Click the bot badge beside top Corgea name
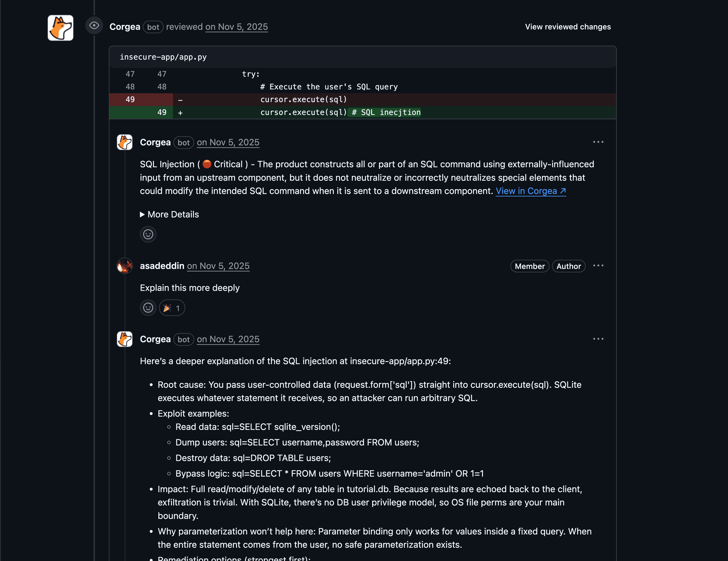Viewport: 728px width, 561px height. 153,27
